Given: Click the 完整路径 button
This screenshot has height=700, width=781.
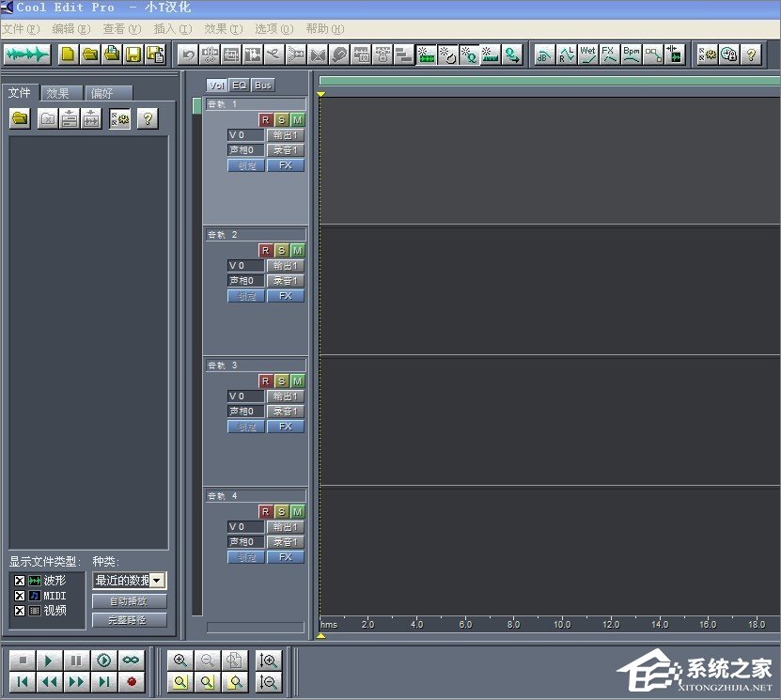Looking at the screenshot, I should (x=129, y=620).
